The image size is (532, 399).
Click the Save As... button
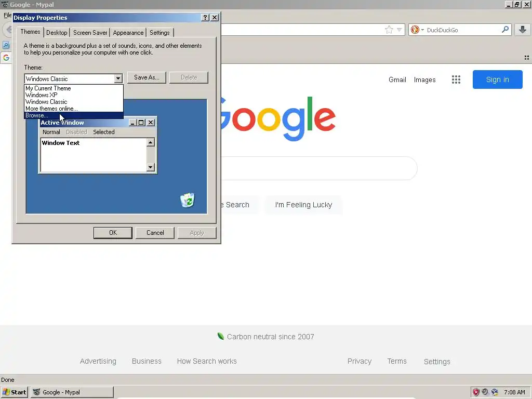(147, 77)
